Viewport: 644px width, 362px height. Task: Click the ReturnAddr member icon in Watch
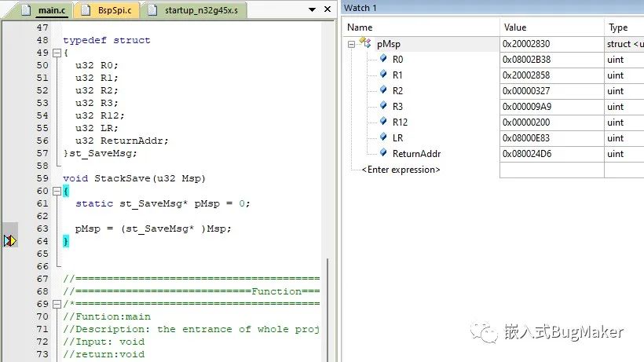[383, 152]
